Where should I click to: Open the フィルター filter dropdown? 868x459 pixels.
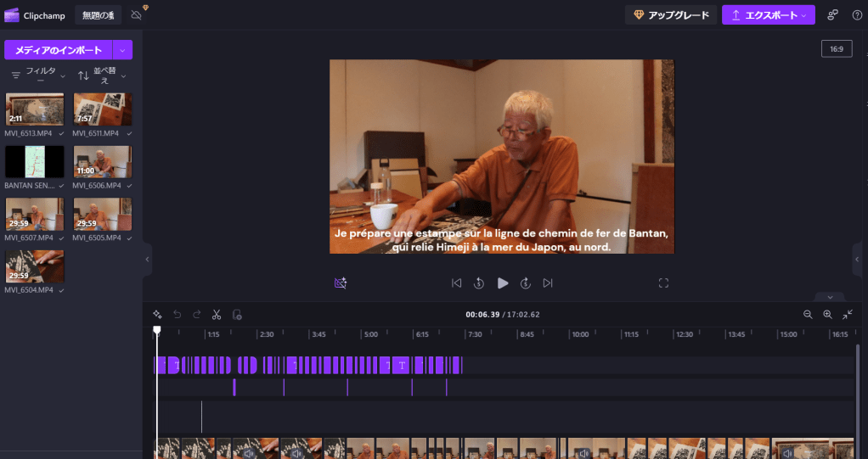click(35, 75)
